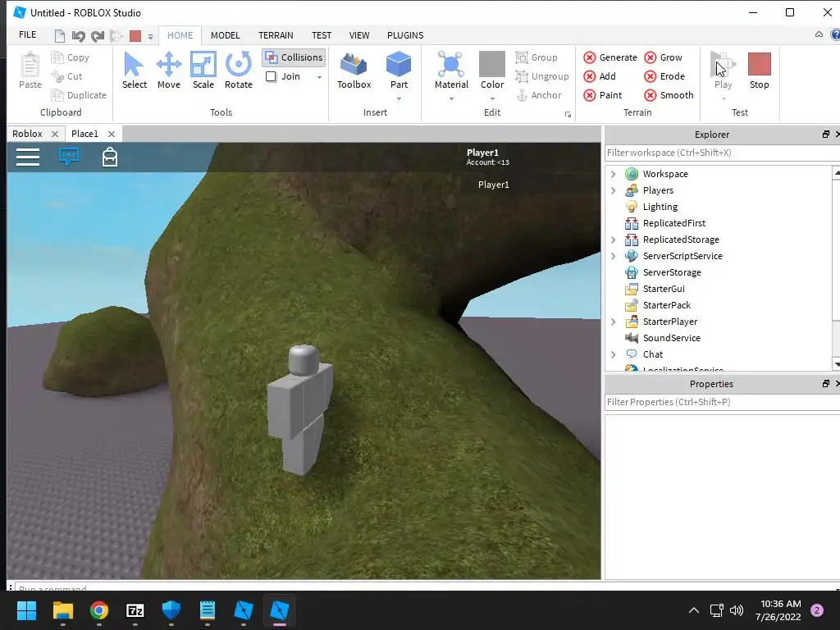The width and height of the screenshot is (840, 630).
Task: Activate the Rotate tool
Action: click(x=239, y=71)
